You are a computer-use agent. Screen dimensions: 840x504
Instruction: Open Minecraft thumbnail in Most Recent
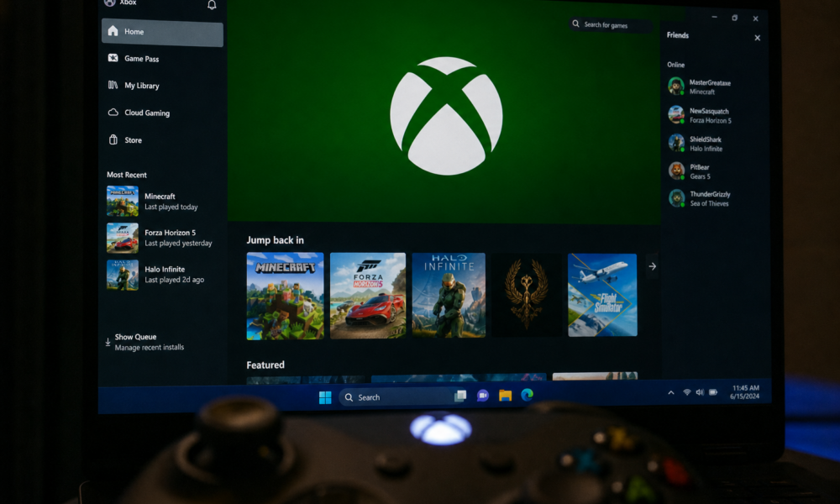point(122,201)
